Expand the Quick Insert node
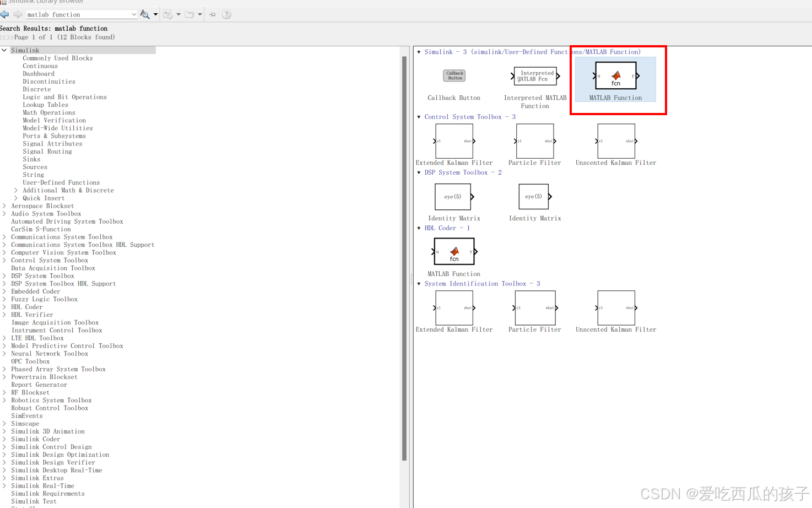 coord(16,198)
